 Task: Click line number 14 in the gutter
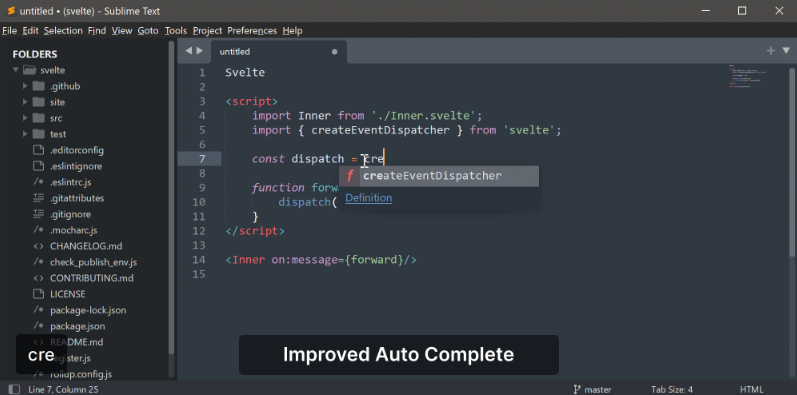(199, 260)
